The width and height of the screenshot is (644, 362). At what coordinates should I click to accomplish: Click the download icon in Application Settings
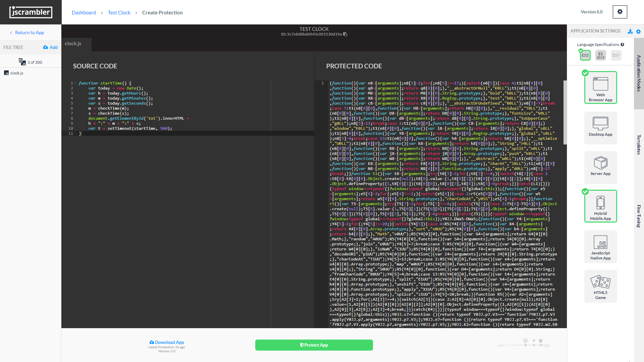tap(630, 31)
